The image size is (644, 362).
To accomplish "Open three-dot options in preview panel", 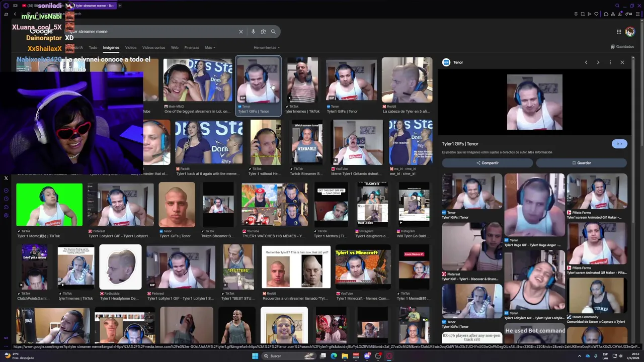I will 610,62.
